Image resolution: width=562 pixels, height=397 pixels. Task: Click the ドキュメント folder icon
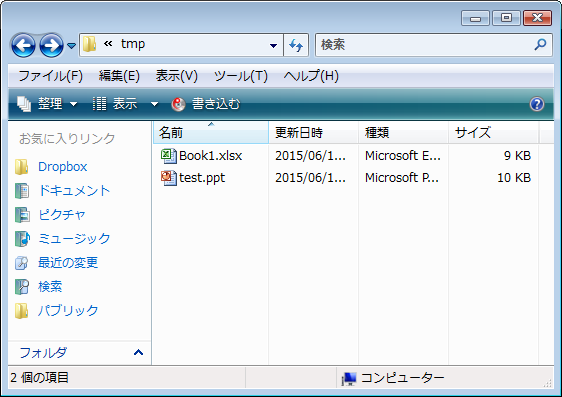point(22,191)
